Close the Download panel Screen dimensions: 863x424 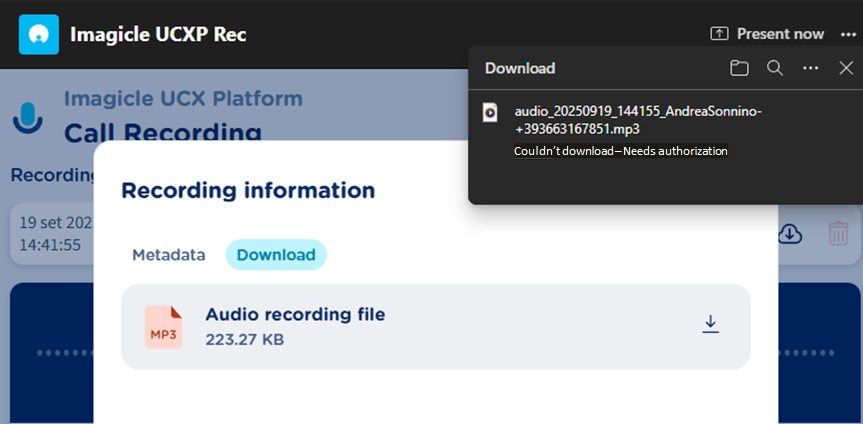pyautogui.click(x=846, y=68)
